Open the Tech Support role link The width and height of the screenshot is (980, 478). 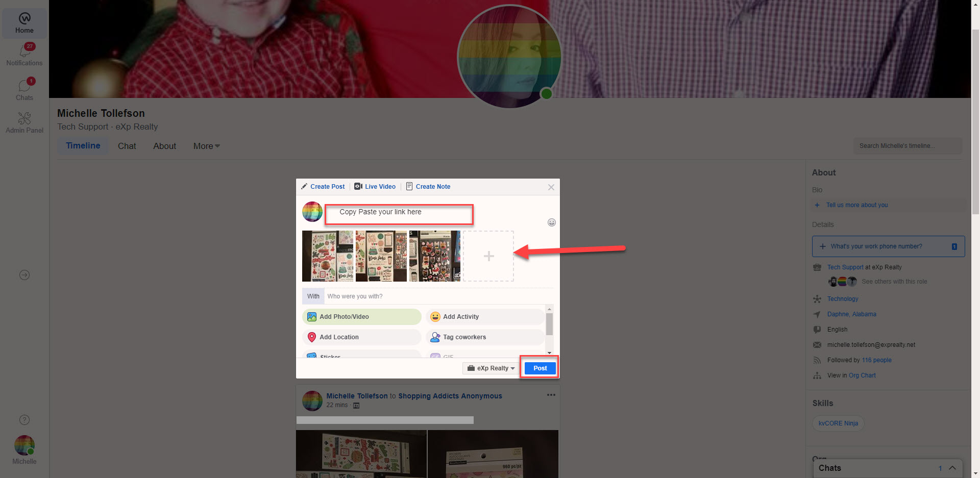pyautogui.click(x=845, y=267)
